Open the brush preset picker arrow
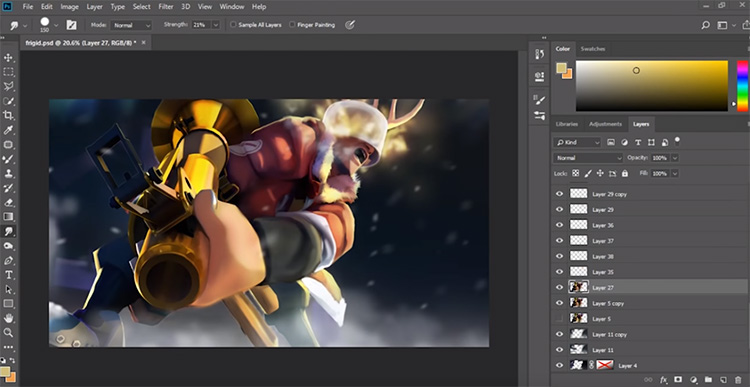The width and height of the screenshot is (750, 387). pyautogui.click(x=56, y=25)
